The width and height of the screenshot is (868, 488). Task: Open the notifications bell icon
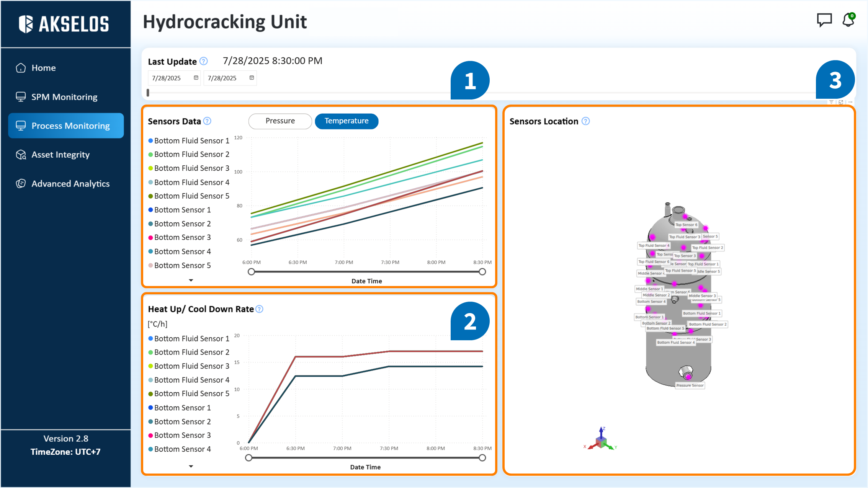point(848,20)
